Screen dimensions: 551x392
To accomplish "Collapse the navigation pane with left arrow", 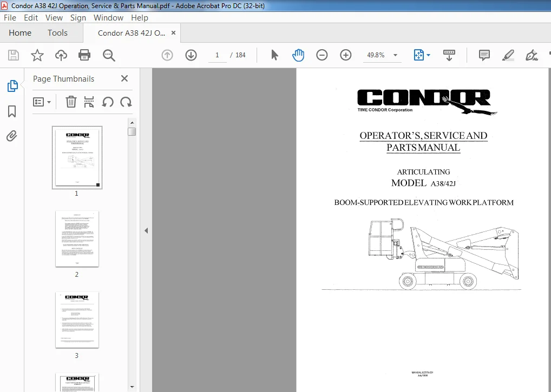I will pos(146,230).
